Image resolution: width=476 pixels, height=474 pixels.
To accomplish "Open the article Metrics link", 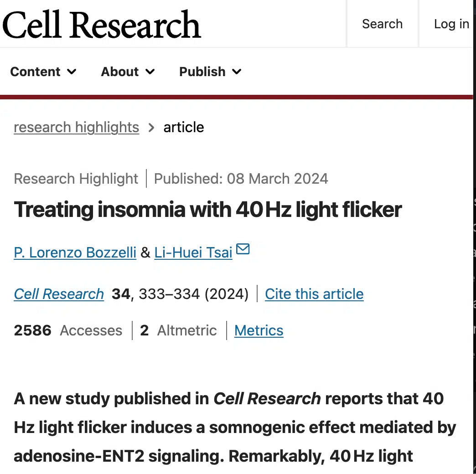I will 259,330.
